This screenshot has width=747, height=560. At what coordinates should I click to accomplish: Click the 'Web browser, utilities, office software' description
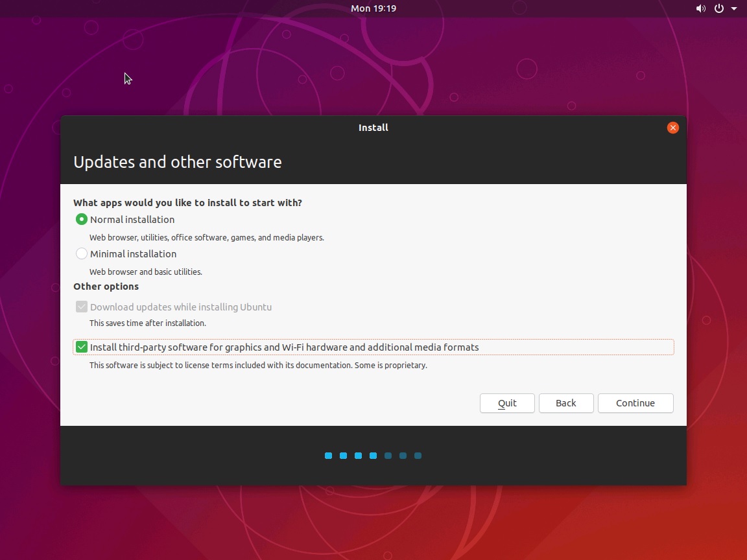207,238
